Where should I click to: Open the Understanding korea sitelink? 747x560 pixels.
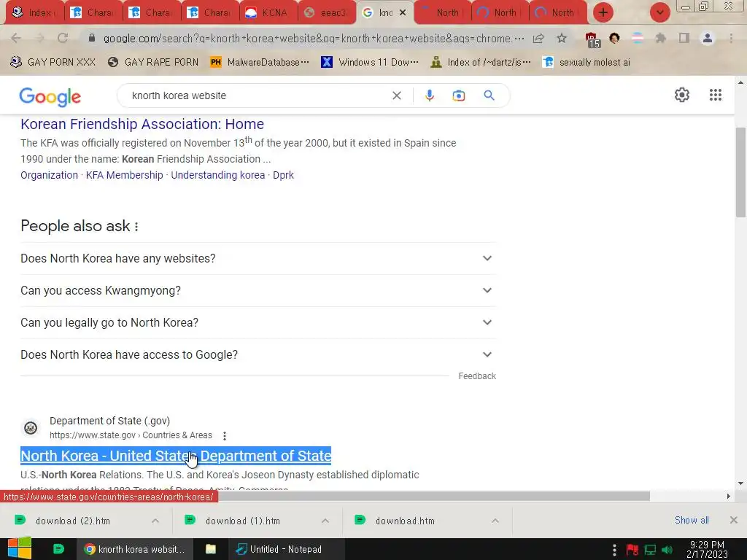[217, 175]
